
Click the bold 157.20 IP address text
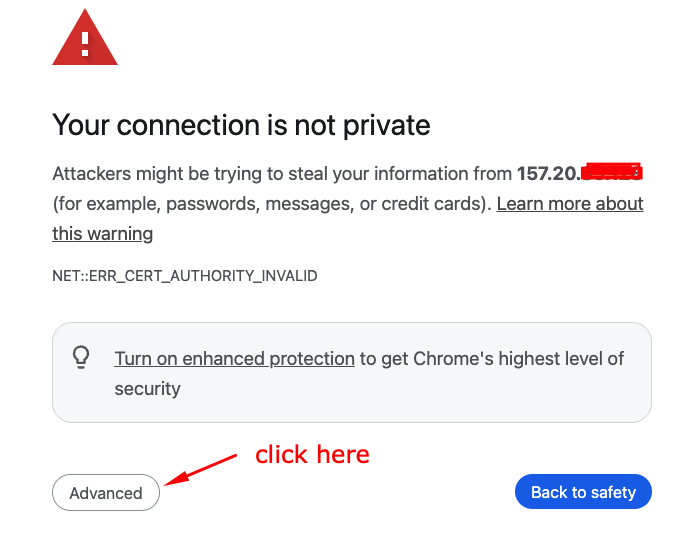coord(547,174)
